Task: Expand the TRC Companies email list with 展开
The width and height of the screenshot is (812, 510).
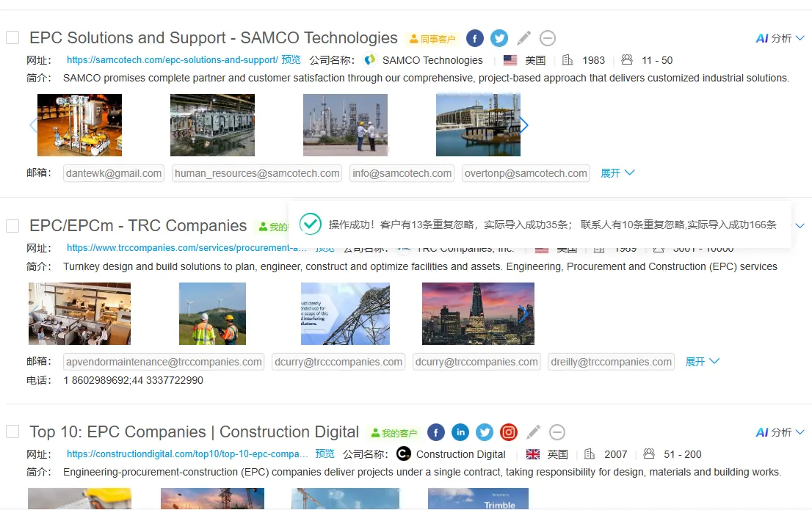Action: tap(702, 361)
